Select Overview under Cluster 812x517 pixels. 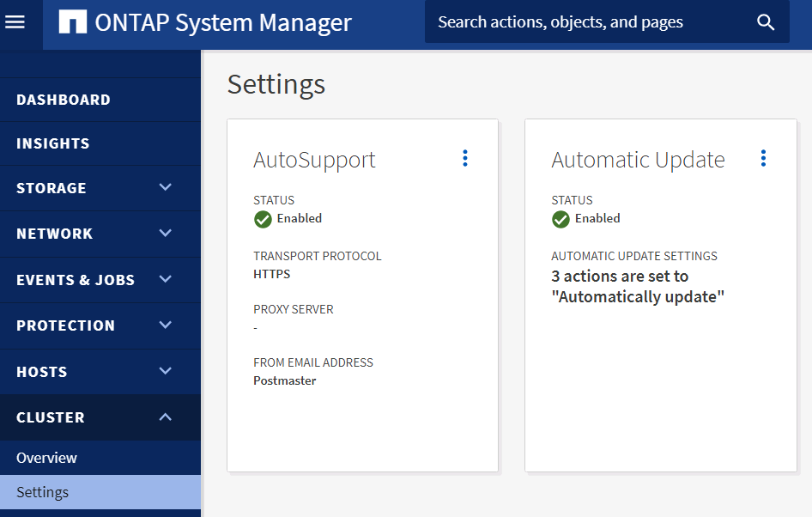click(46, 458)
